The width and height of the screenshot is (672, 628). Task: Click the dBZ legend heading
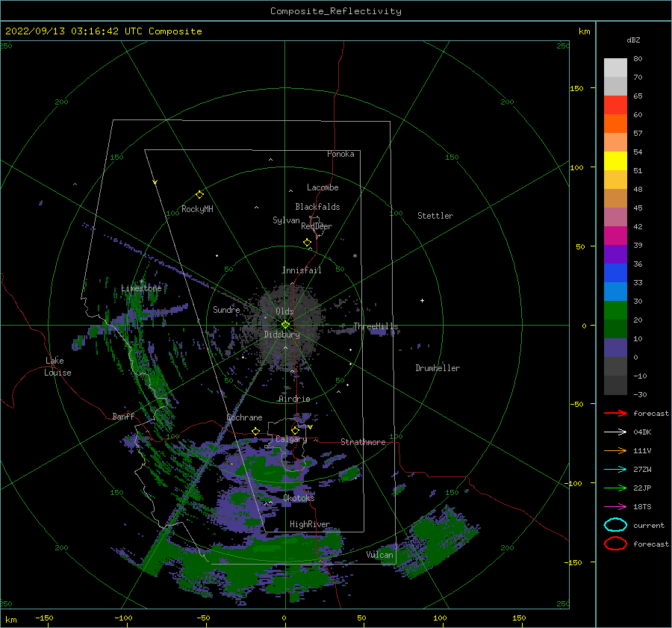[x=633, y=40]
